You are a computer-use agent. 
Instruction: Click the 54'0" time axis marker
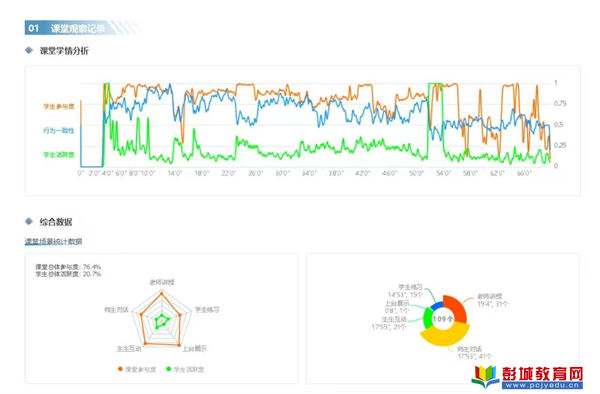(x=443, y=174)
